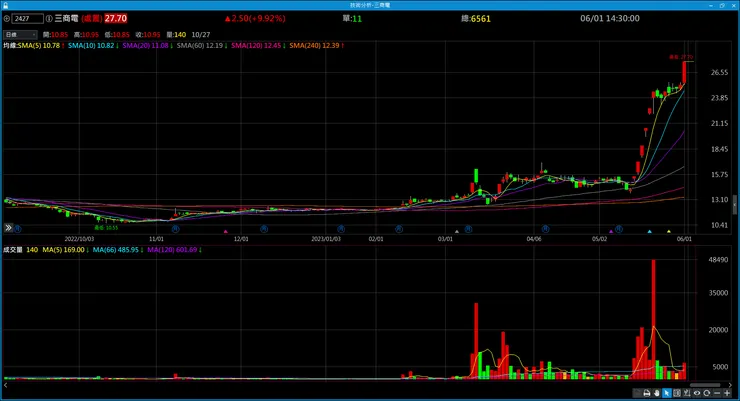The height and width of the screenshot is (401, 740).
Task: Click the magenta triangle marker before 12/01
Action: [x=226, y=232]
